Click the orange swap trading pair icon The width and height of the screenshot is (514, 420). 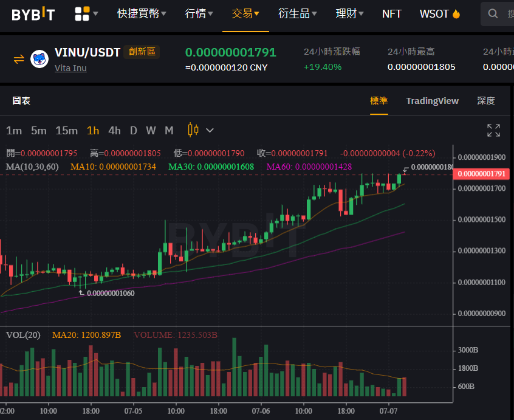click(19, 60)
